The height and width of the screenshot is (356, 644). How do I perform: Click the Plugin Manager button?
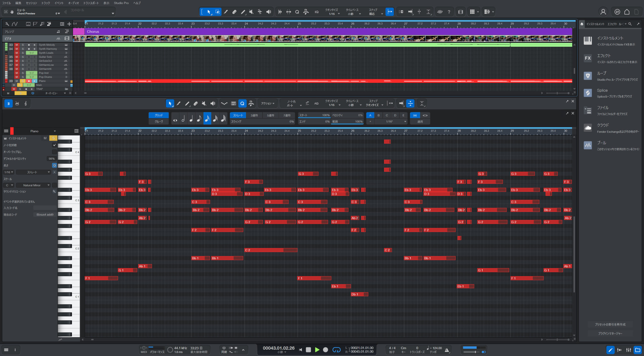pos(610,333)
